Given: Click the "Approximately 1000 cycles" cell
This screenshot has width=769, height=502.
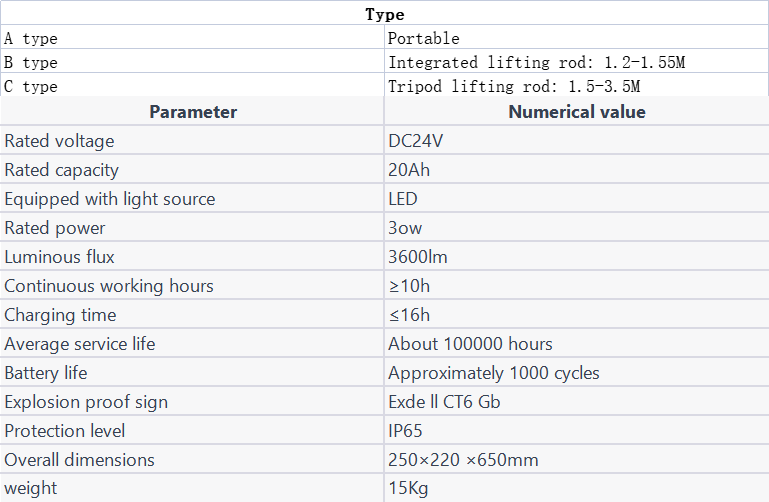Looking at the screenshot, I should 494,373.
